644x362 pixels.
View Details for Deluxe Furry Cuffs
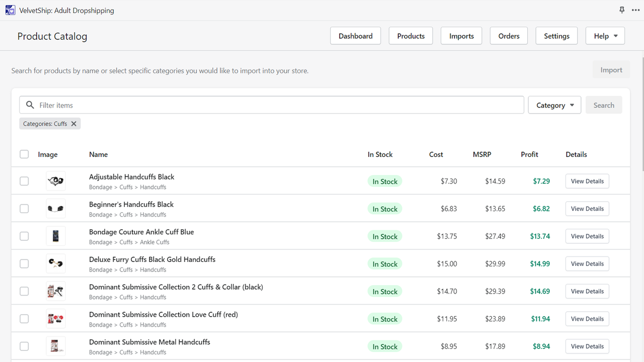587,263
